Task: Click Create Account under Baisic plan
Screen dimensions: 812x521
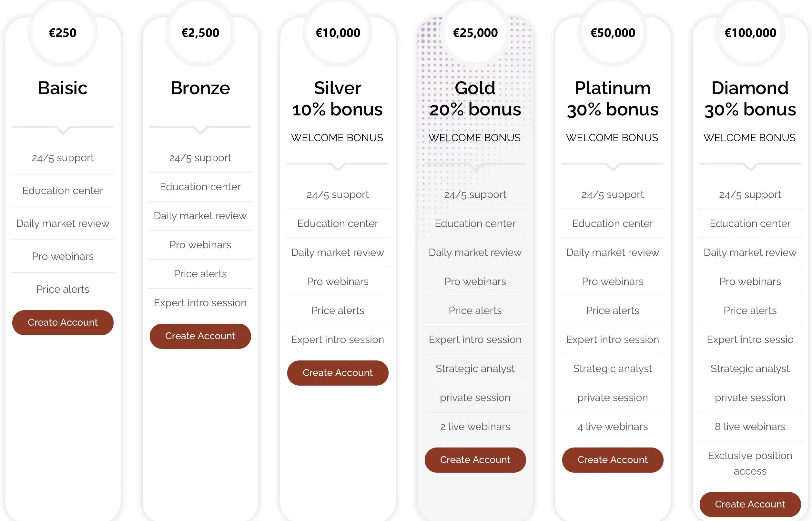Action: [x=63, y=322]
